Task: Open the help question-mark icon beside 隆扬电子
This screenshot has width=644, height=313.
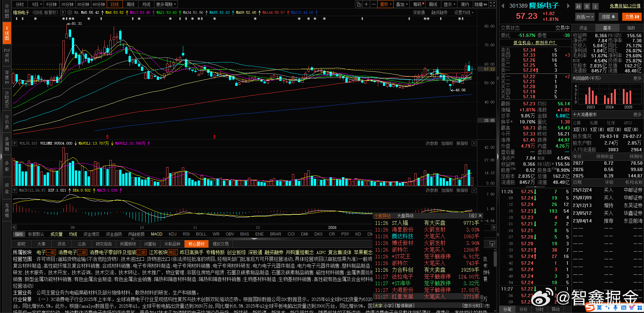Action: coord(62,12)
